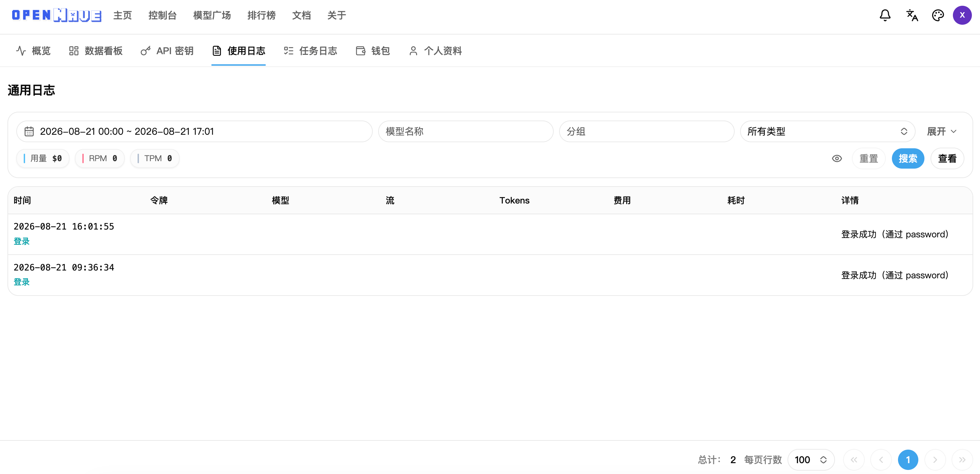Screen dimensions: 980x474
Task: Click the RPM 0 stat chip
Action: [x=100, y=158]
